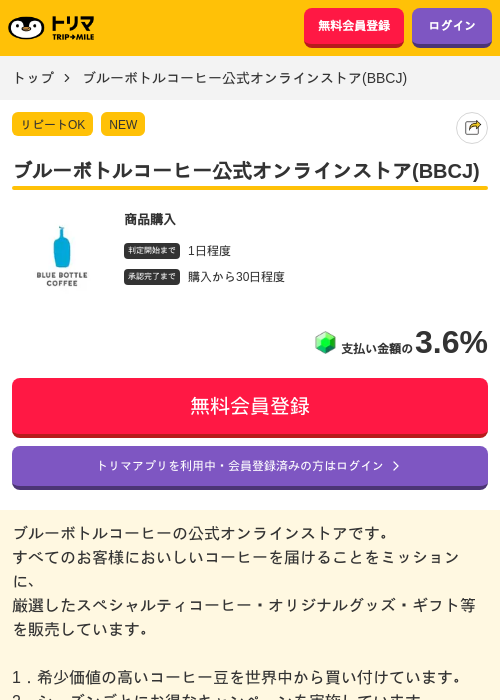Click the green gem mile icon
Image resolution: width=500 pixels, height=700 pixels.
325,343
